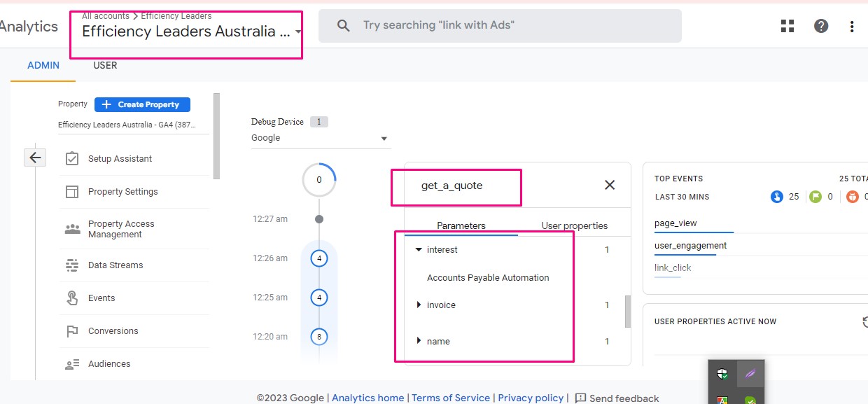Screen dimensions: 868x404
Task: Click the search input field
Action: (x=500, y=26)
